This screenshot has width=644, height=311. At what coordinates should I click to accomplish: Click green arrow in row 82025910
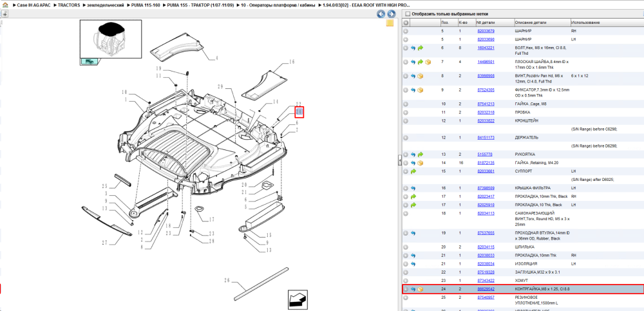pos(413,205)
